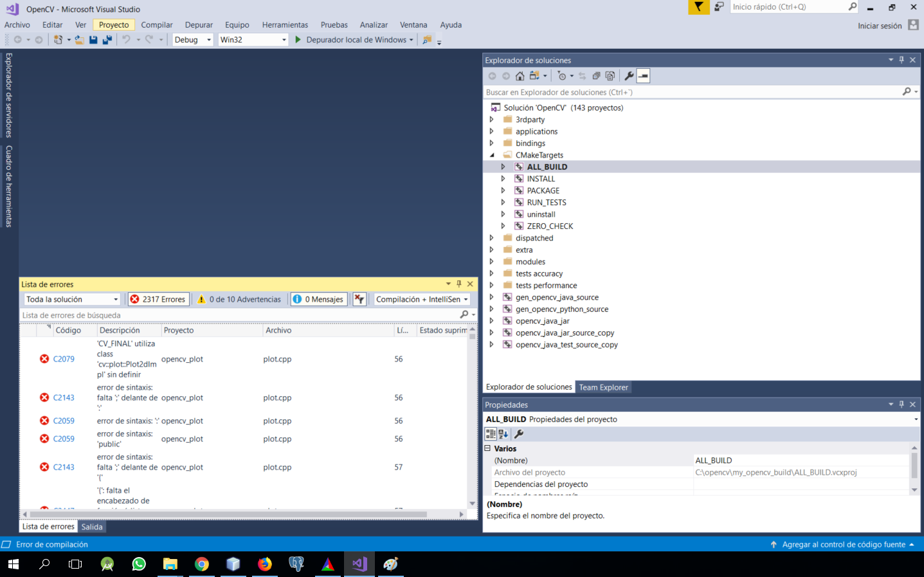The width and height of the screenshot is (924, 577).
Task: Expand the modules folder
Action: pos(492,262)
